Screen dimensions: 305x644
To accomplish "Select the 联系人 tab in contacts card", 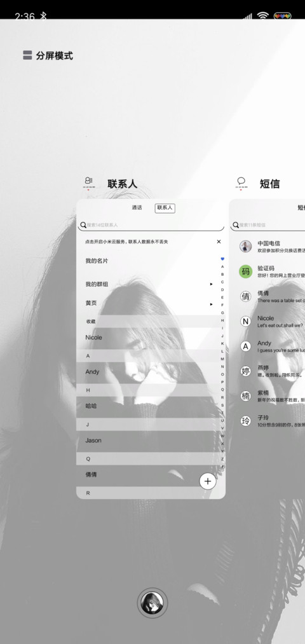I will [165, 208].
